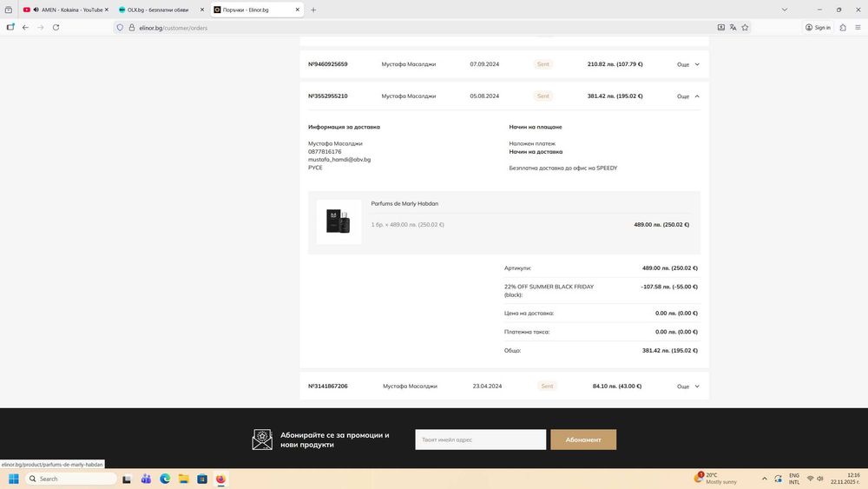Click the tracking protection shield icon
The image size is (868, 489).
pos(120,27)
